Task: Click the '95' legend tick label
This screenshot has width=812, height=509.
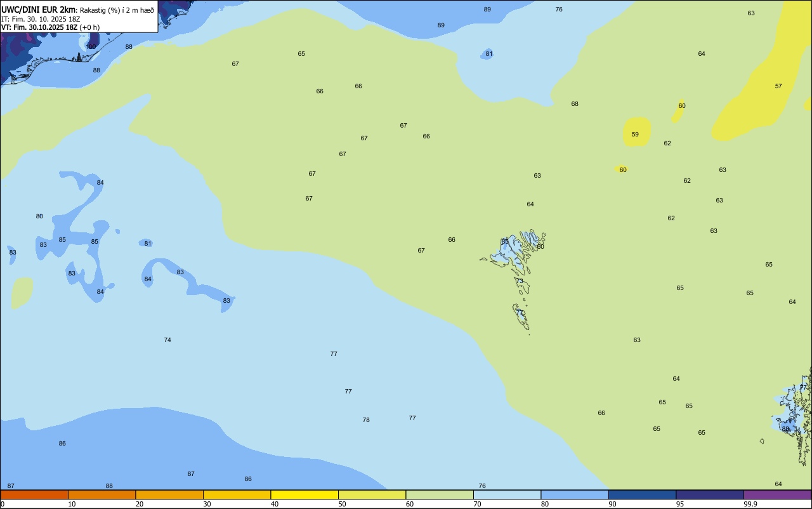Action: pyautogui.click(x=680, y=504)
